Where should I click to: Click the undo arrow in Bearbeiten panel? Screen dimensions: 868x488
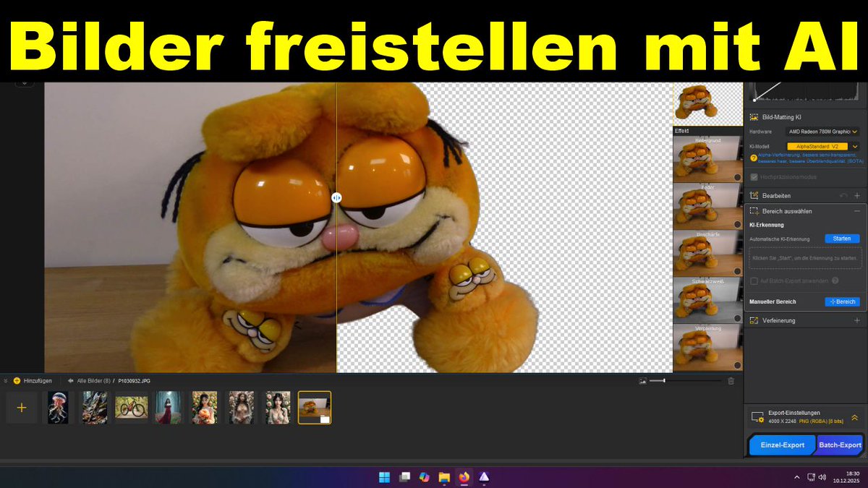(844, 195)
